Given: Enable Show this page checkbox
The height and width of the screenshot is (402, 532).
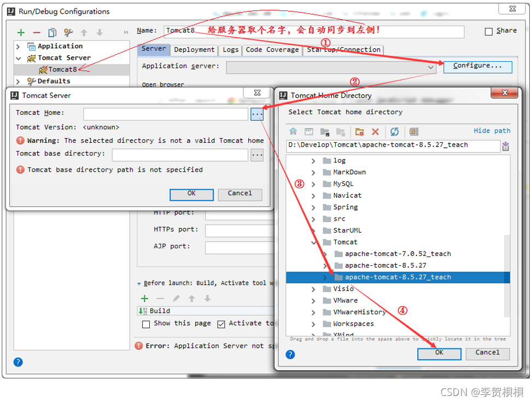Looking at the screenshot, I should (x=146, y=324).
